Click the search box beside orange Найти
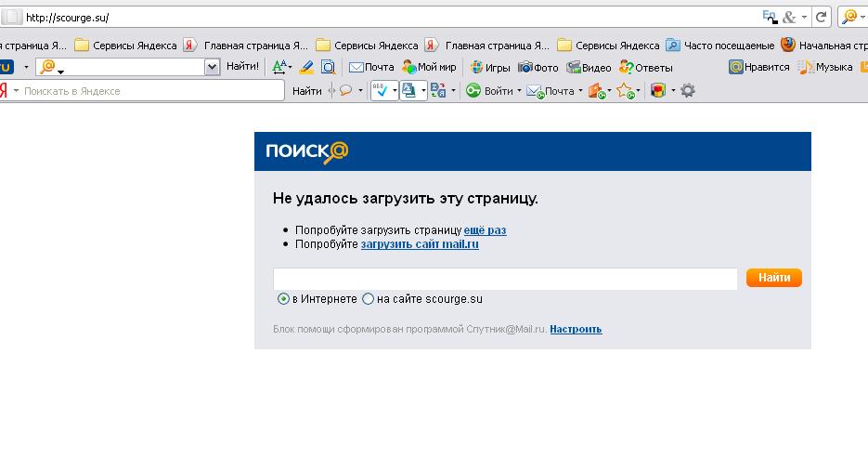 point(505,279)
